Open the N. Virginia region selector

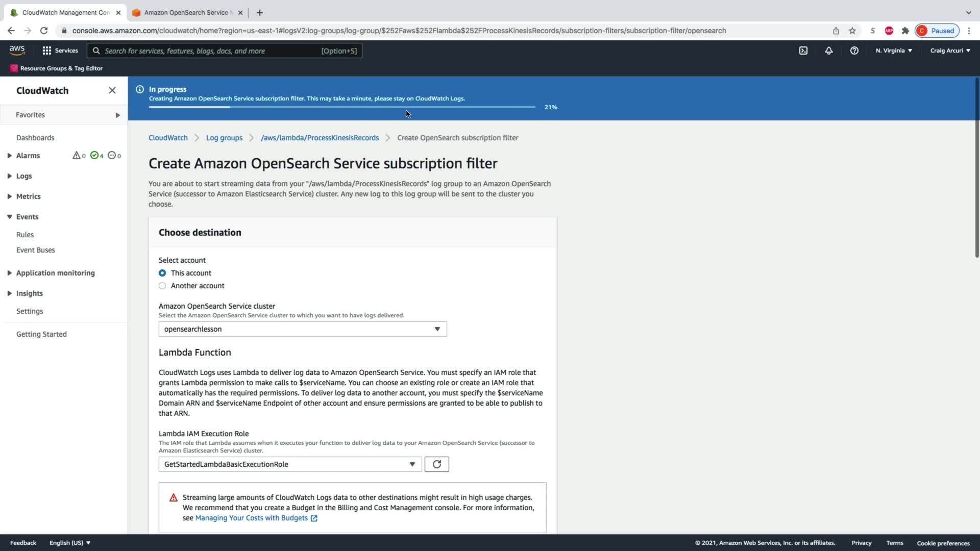(x=894, y=51)
